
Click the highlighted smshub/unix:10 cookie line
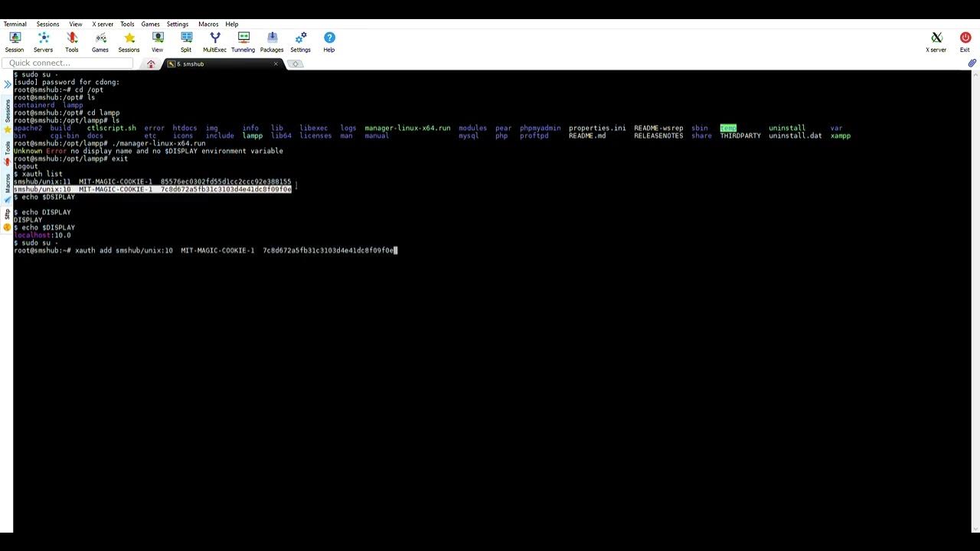[152, 189]
